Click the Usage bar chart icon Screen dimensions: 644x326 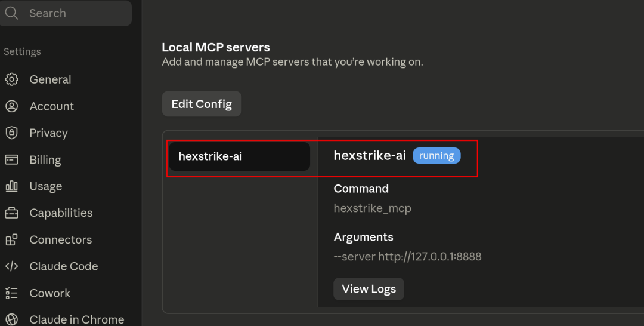coord(11,186)
